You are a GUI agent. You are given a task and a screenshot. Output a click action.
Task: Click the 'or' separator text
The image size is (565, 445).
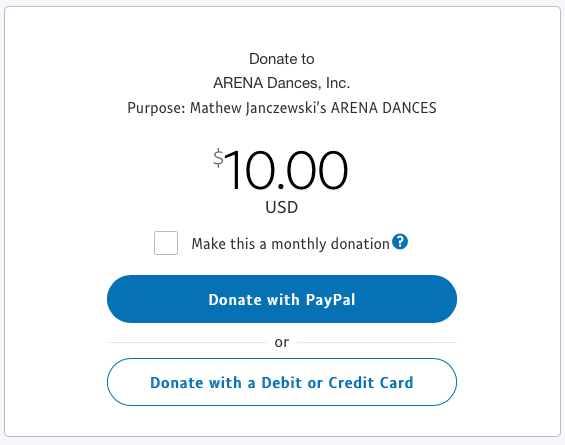pyautogui.click(x=282, y=342)
